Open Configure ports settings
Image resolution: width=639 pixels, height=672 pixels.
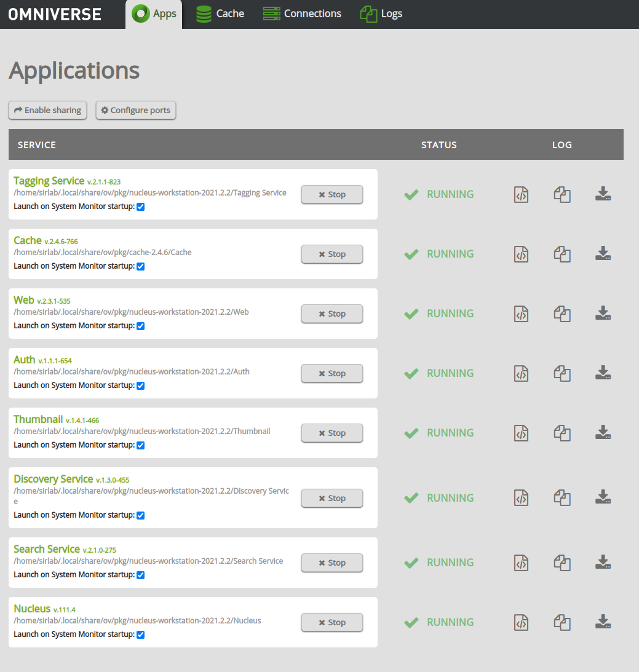tap(135, 110)
